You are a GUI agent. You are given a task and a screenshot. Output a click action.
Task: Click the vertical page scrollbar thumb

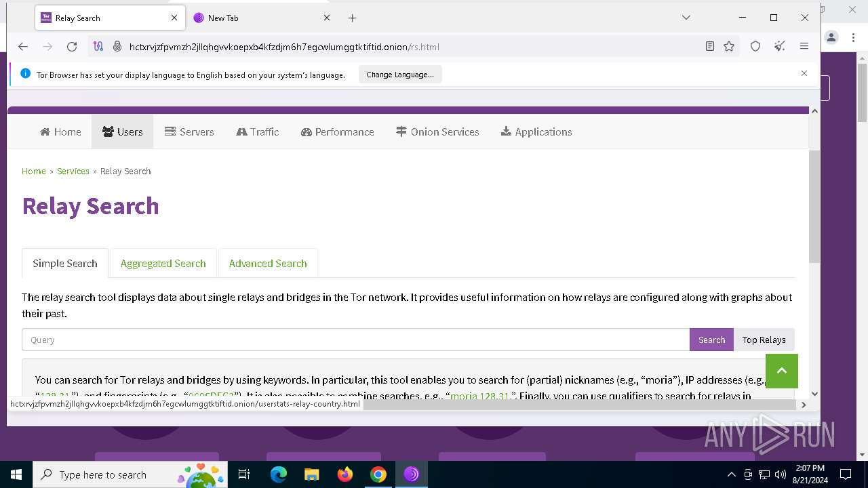click(814, 207)
